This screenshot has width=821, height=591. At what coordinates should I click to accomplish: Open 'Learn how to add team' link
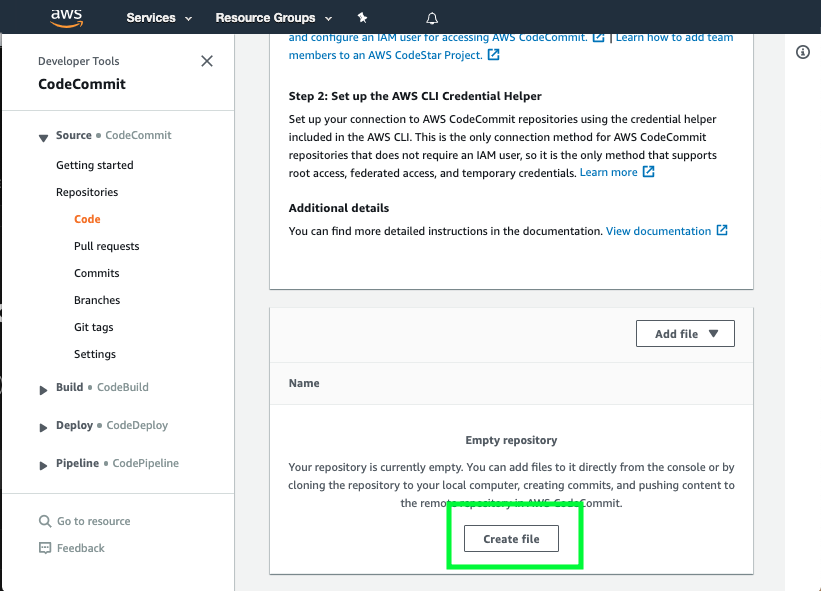click(x=674, y=37)
